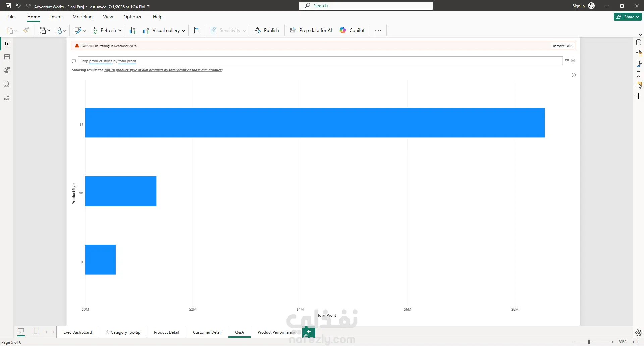Open Q&A settings gear beside question box
This screenshot has height=346, width=644.
(573, 61)
